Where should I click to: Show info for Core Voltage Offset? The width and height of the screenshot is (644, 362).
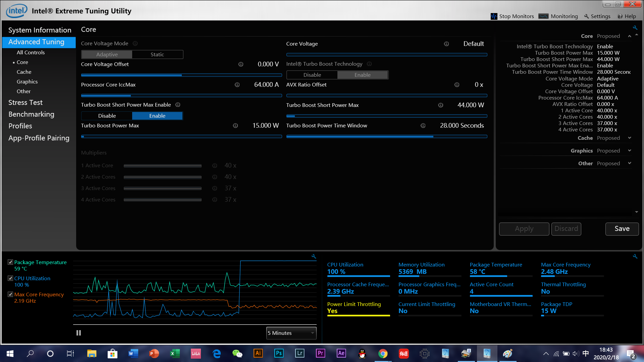click(x=241, y=64)
